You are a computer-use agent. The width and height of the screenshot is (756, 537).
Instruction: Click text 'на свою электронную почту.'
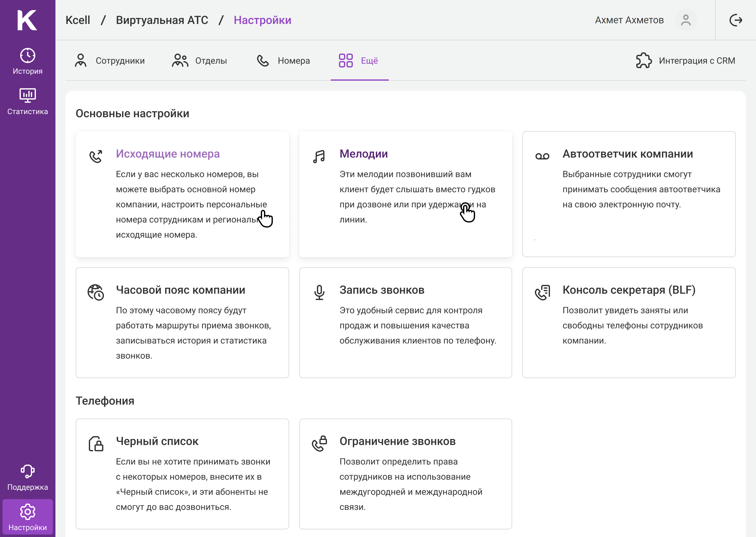(621, 204)
